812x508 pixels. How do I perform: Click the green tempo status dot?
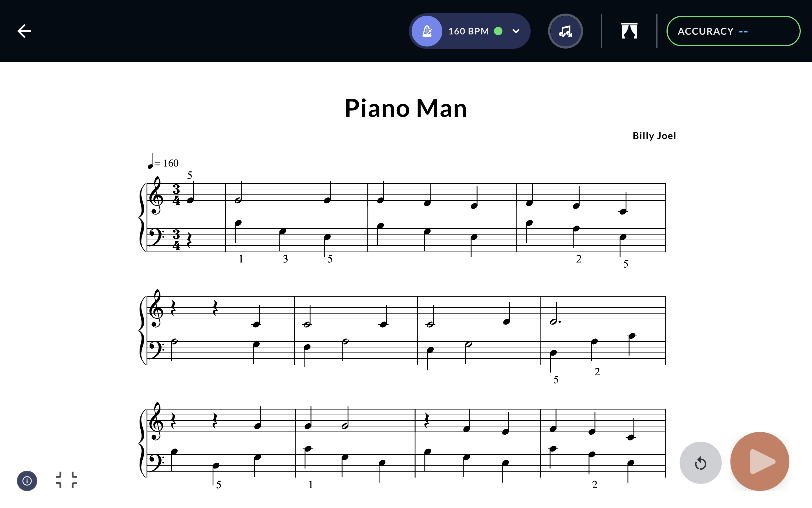point(498,31)
